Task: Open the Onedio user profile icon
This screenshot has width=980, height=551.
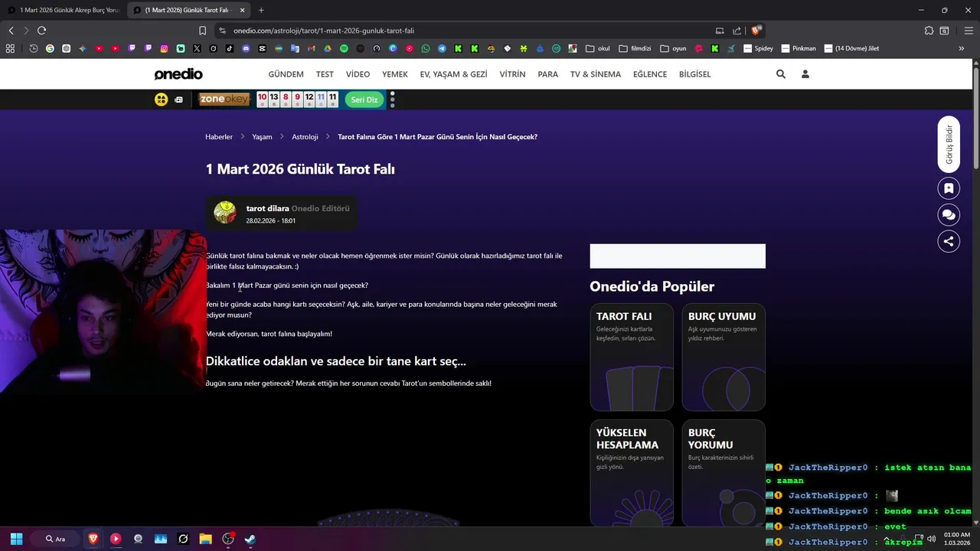Action: coord(805,74)
